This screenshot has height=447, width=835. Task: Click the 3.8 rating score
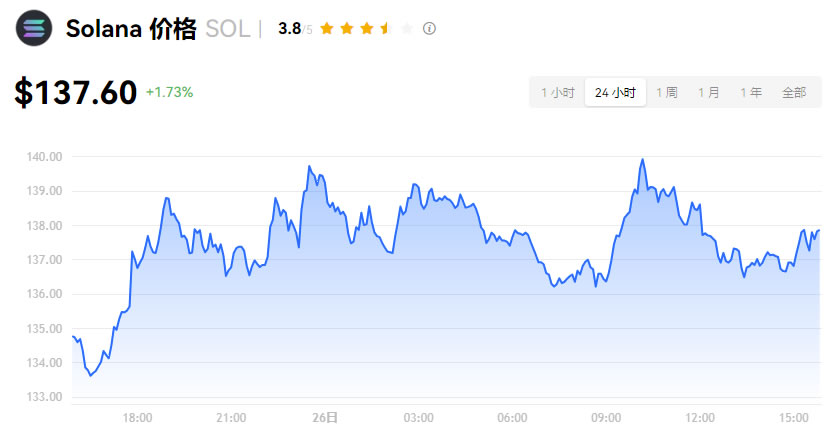coord(289,29)
